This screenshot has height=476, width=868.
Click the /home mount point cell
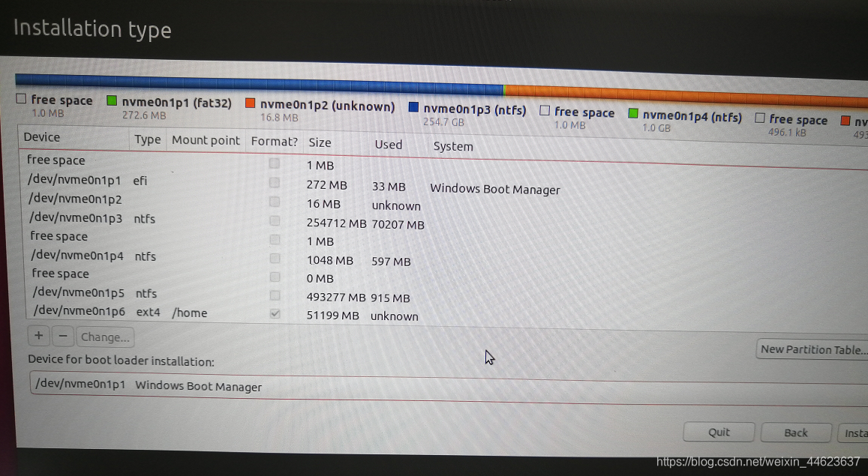(189, 313)
